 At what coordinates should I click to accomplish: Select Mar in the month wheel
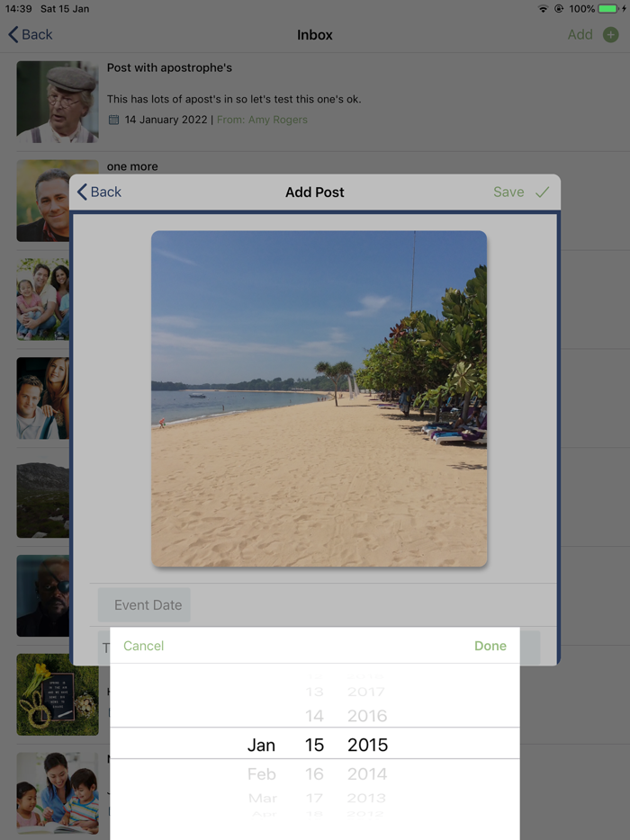click(263, 798)
